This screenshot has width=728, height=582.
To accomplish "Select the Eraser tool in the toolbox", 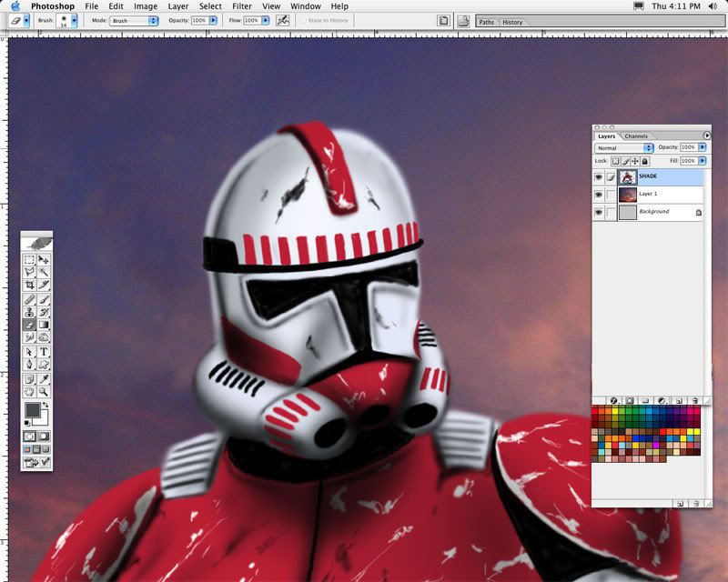I will pos(29,325).
